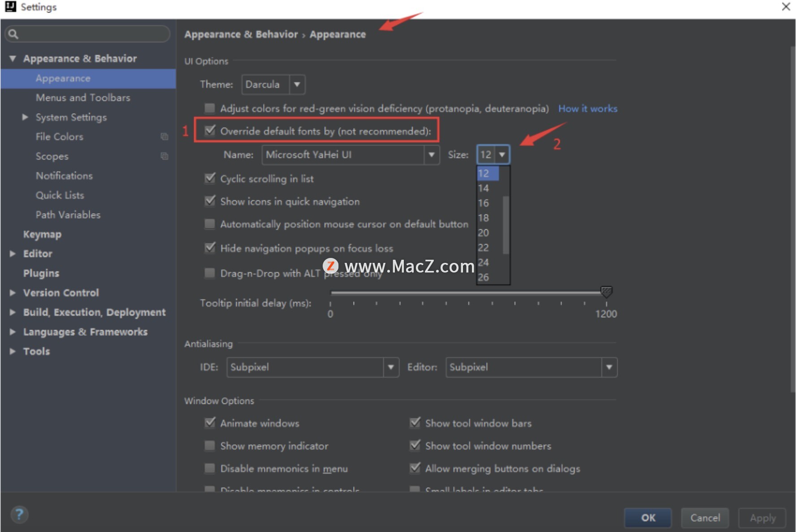Open Notifications settings page
The image size is (796, 532).
[x=64, y=176]
